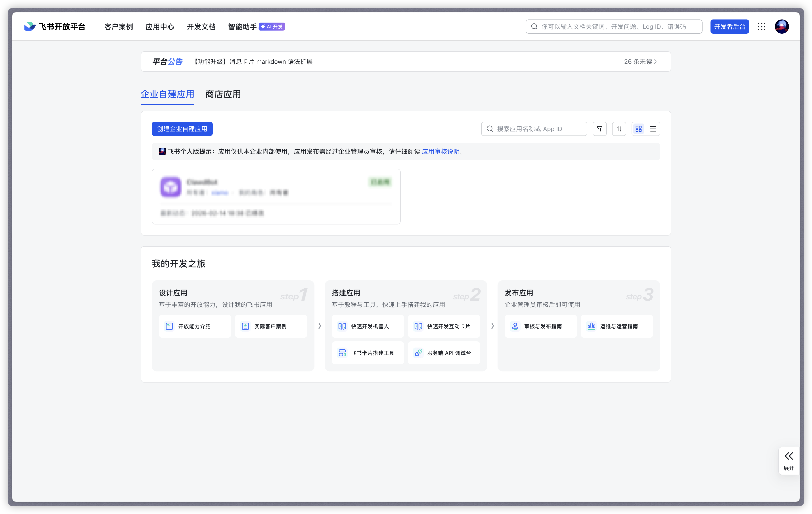Open 开发文档 in top navigation

201,27
